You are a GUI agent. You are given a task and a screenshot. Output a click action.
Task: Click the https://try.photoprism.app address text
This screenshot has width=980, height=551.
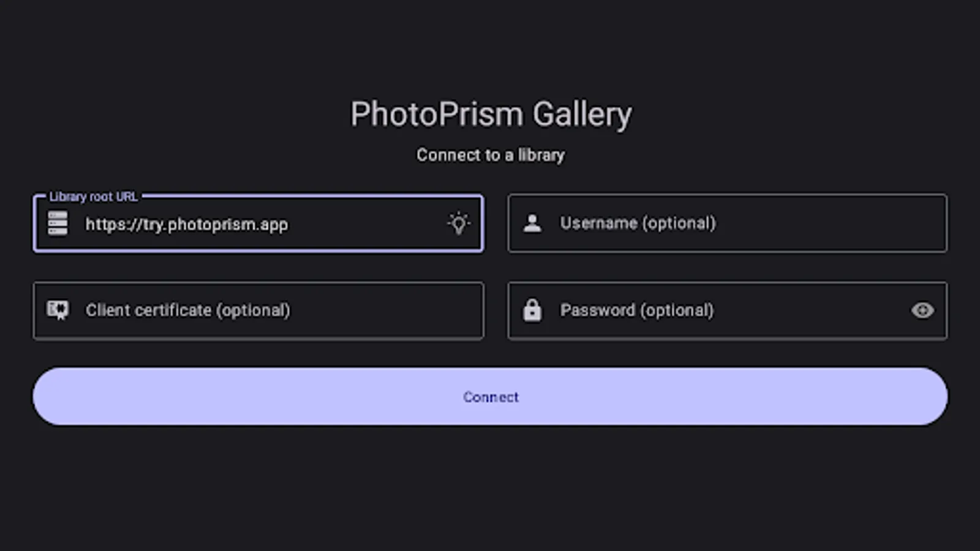click(186, 225)
